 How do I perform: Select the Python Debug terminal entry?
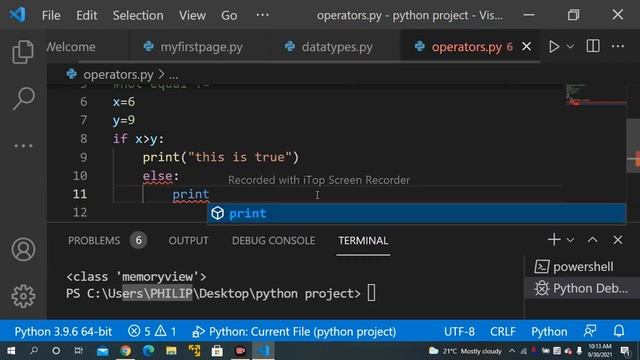[x=582, y=288]
